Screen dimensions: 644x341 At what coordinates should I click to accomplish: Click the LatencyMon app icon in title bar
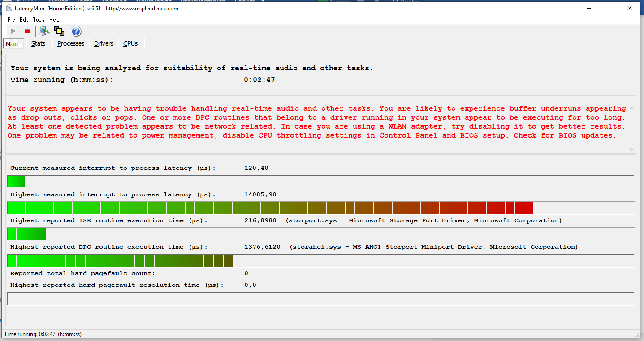[x=9, y=8]
